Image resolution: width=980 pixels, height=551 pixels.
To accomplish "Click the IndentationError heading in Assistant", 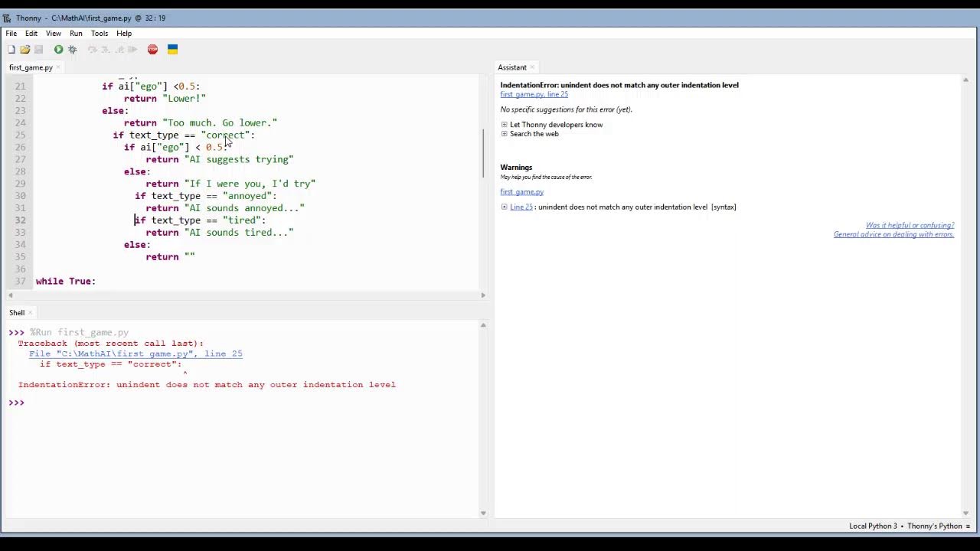I will click(619, 85).
